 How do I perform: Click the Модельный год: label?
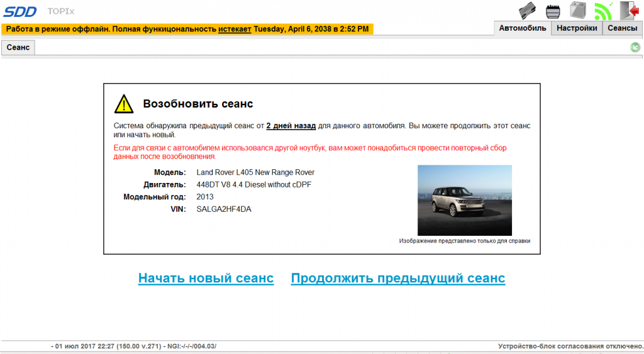pyautogui.click(x=155, y=197)
